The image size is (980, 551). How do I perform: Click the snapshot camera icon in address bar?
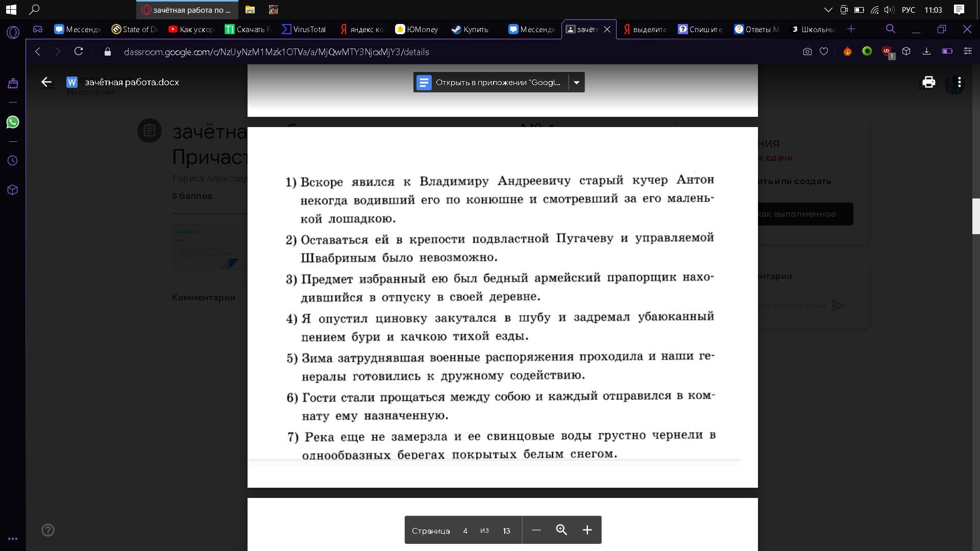(x=807, y=52)
